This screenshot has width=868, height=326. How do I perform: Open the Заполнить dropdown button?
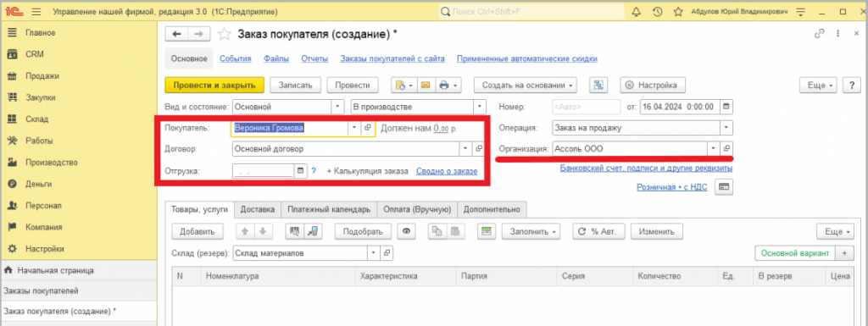(x=531, y=231)
